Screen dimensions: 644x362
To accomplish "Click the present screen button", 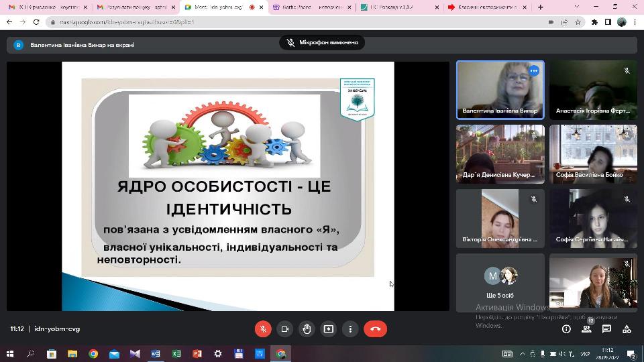I will (328, 329).
